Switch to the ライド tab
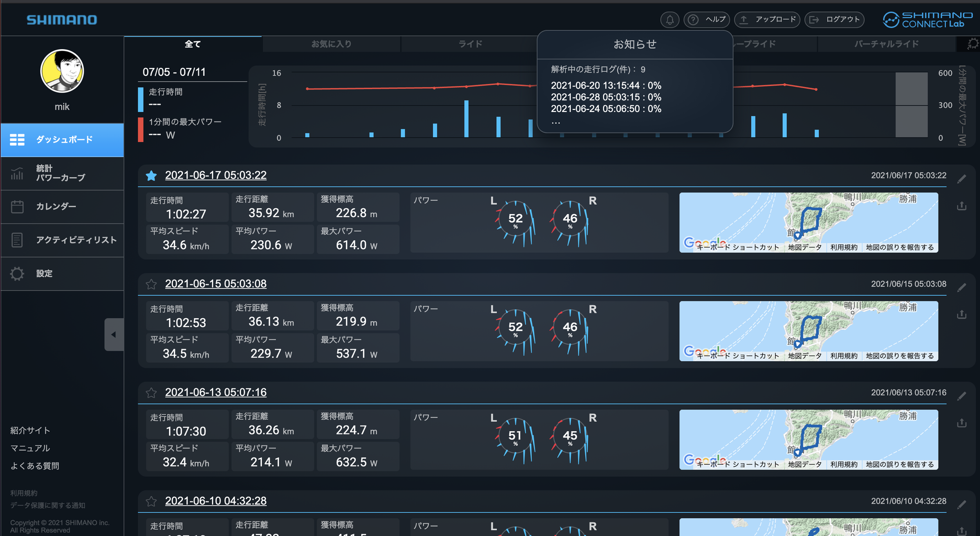The image size is (980, 536). click(470, 44)
